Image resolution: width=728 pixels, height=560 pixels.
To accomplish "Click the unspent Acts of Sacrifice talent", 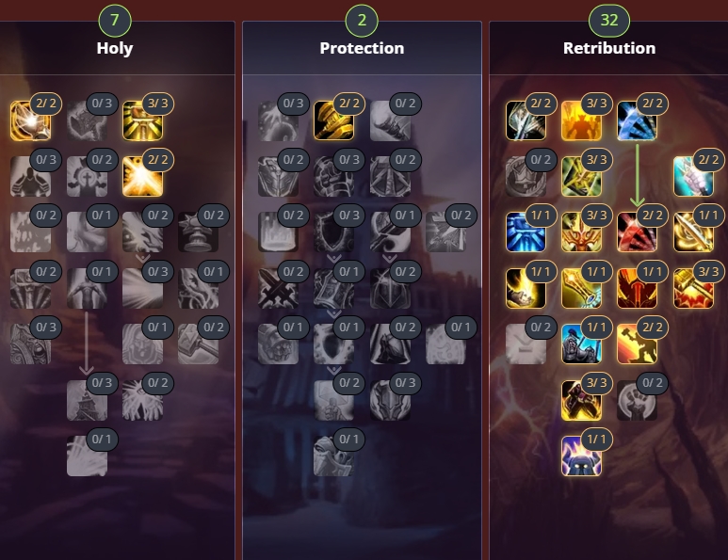I will tap(637, 400).
